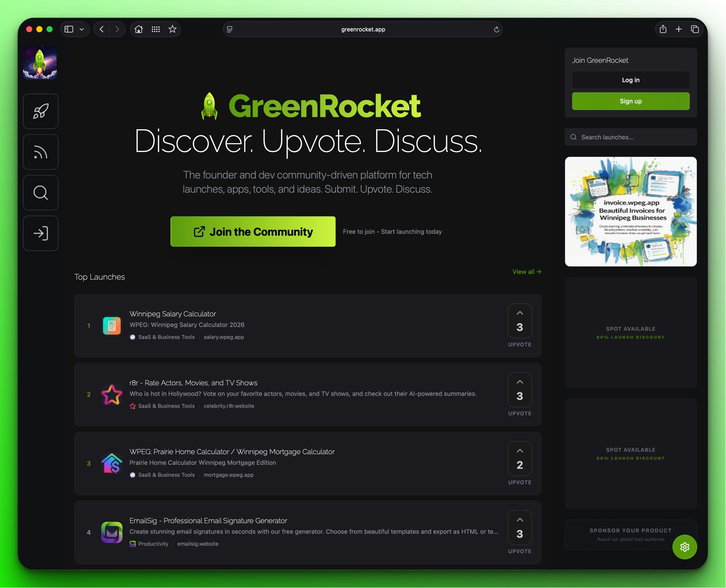Click the Join the Community button
The height and width of the screenshot is (588, 726).
pos(253,231)
